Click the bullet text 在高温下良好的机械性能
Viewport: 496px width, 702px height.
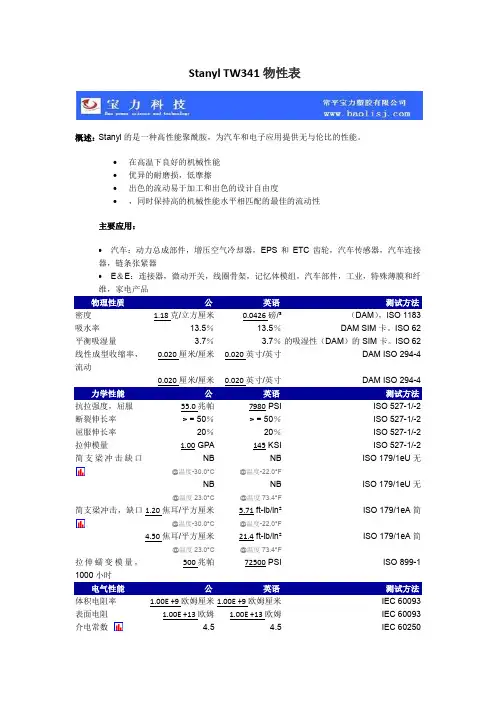pyautogui.click(x=174, y=162)
